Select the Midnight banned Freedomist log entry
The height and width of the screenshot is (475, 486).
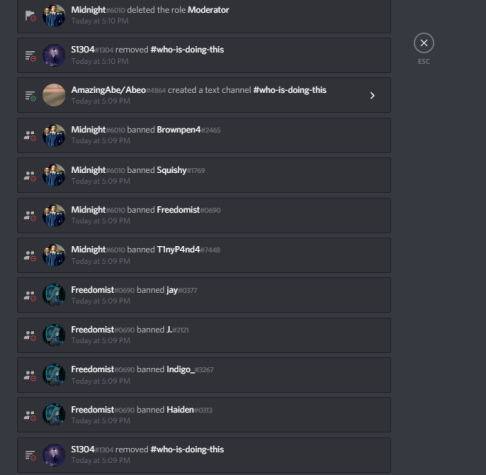point(204,215)
